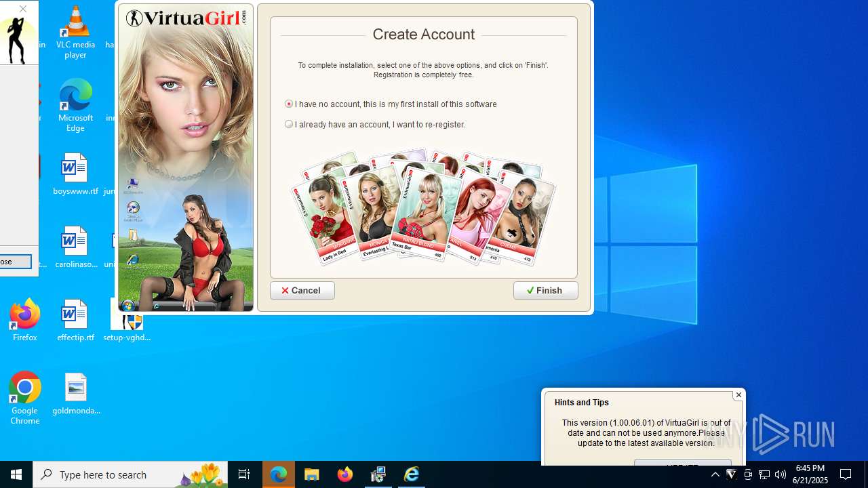The image size is (868, 488).
Task: Click the Hints and Tips title
Action: point(582,403)
